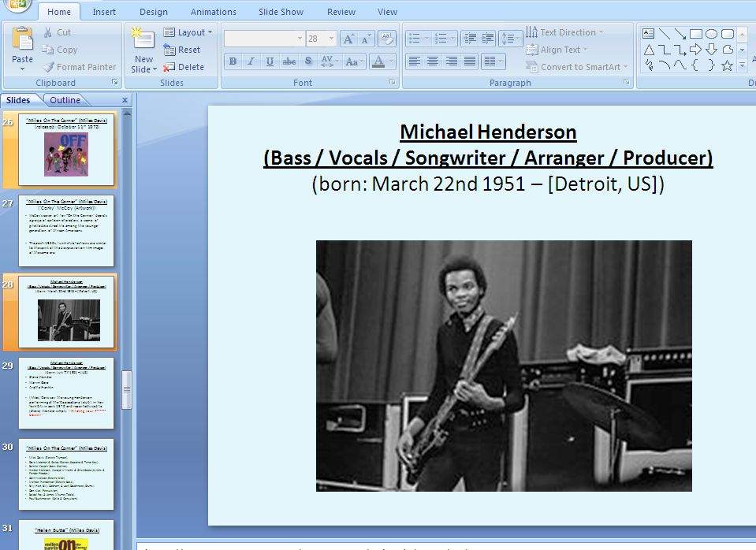Toggle Bold formatting

click(x=233, y=61)
